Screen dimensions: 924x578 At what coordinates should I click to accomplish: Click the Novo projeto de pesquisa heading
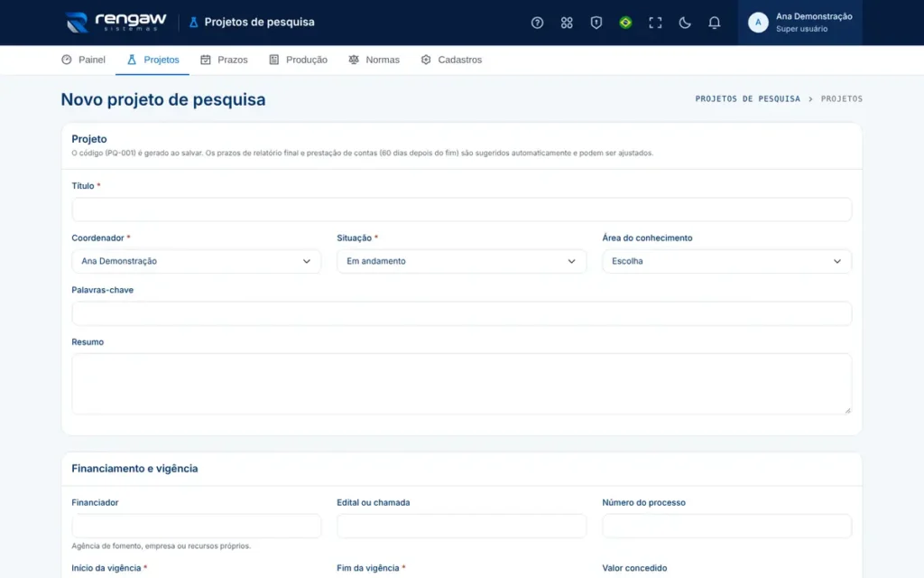(163, 99)
